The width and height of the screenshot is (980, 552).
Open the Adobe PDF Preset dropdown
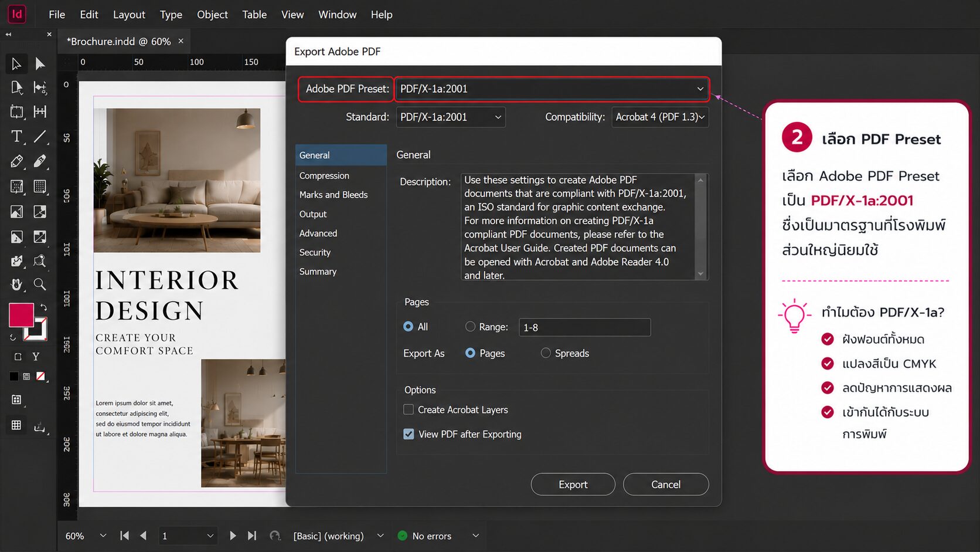click(x=552, y=89)
